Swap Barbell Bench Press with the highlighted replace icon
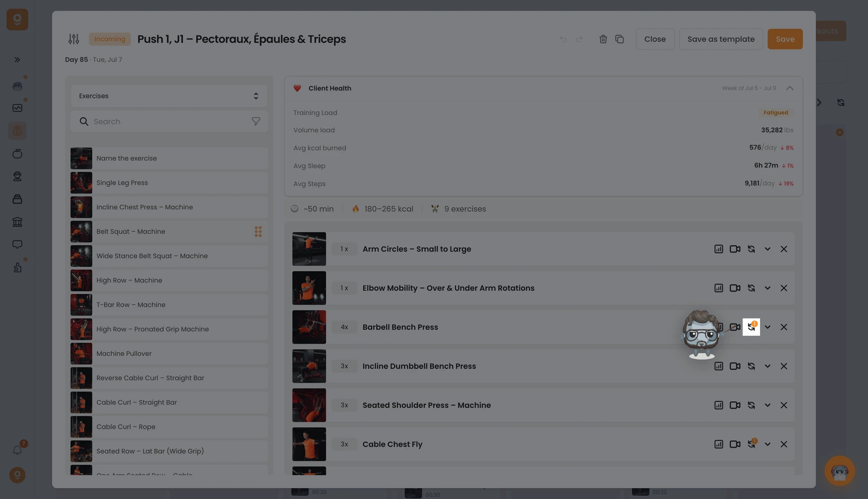 pos(751,327)
